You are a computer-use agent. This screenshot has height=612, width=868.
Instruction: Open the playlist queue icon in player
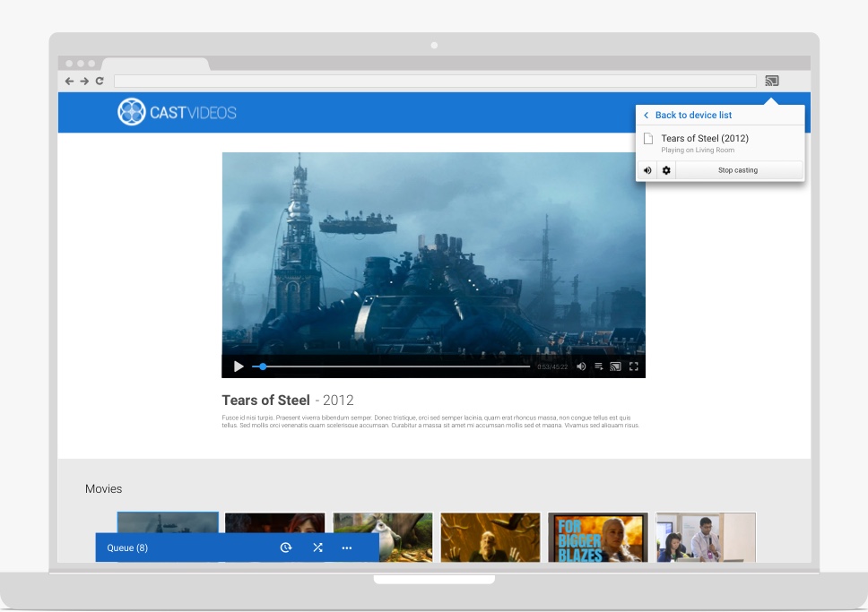[598, 366]
